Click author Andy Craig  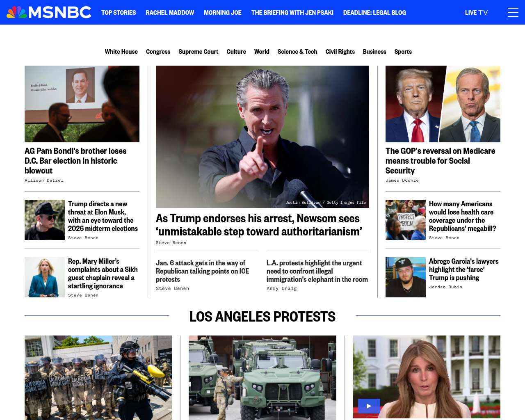(281, 289)
